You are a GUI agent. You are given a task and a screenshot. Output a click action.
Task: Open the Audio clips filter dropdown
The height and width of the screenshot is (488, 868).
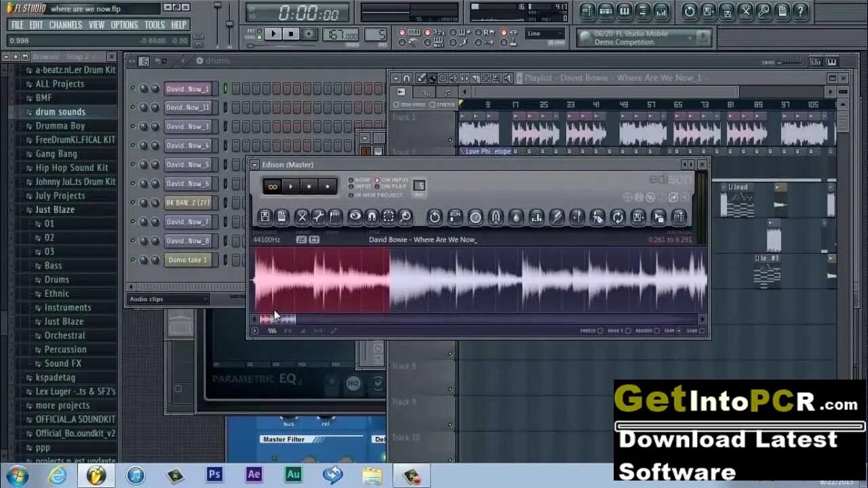pos(168,299)
